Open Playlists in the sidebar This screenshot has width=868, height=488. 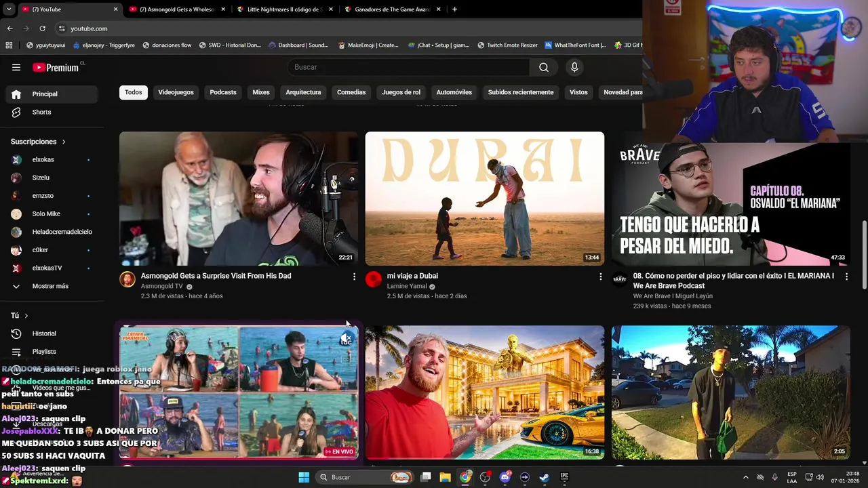pyautogui.click(x=52, y=352)
